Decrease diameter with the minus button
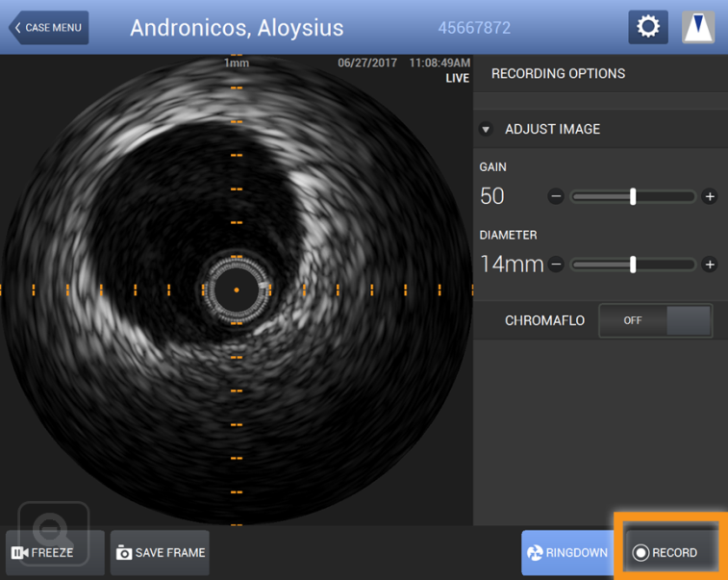728x580 pixels. [x=556, y=265]
